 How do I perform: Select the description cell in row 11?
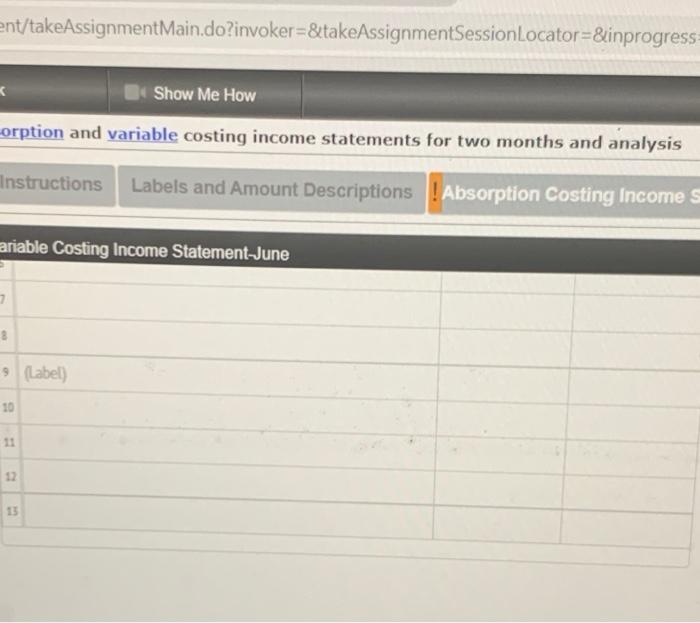(x=228, y=445)
